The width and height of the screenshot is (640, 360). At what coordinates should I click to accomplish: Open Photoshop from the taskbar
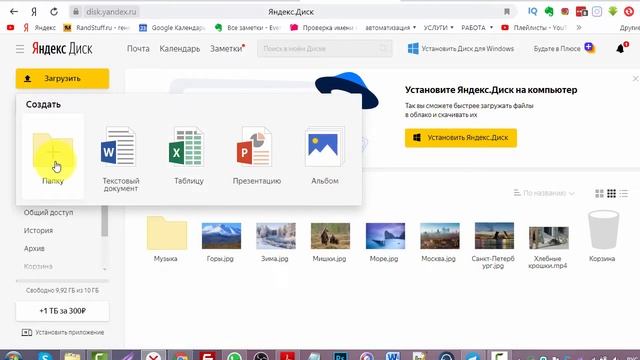340,356
